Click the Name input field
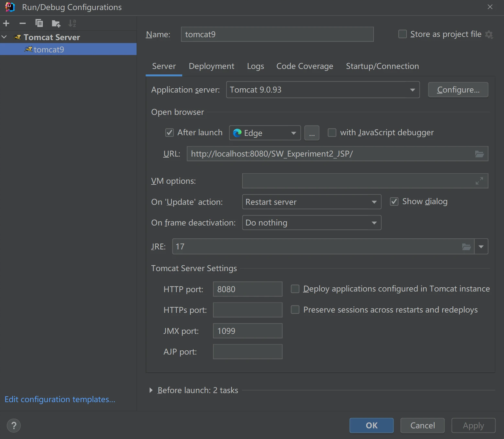The height and width of the screenshot is (439, 504). (x=277, y=34)
